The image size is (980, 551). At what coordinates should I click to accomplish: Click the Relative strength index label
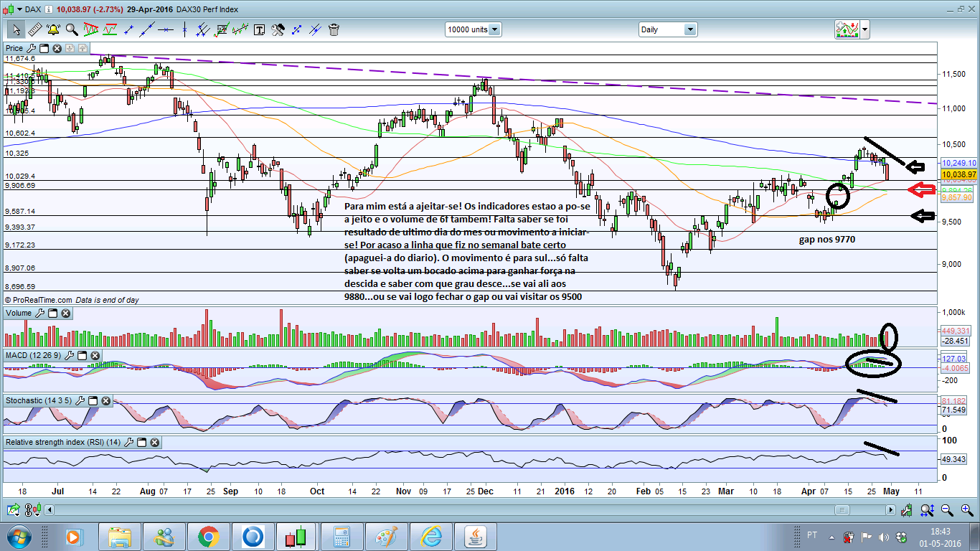tap(63, 443)
